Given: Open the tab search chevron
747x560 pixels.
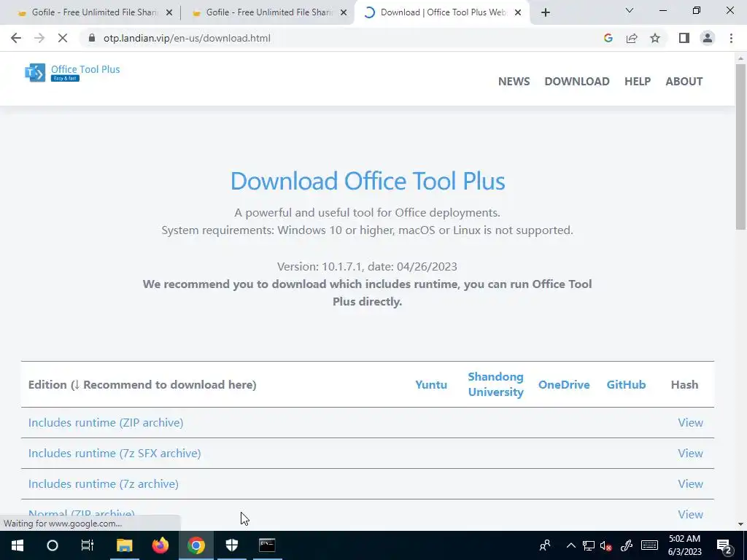Looking at the screenshot, I should (x=630, y=10).
